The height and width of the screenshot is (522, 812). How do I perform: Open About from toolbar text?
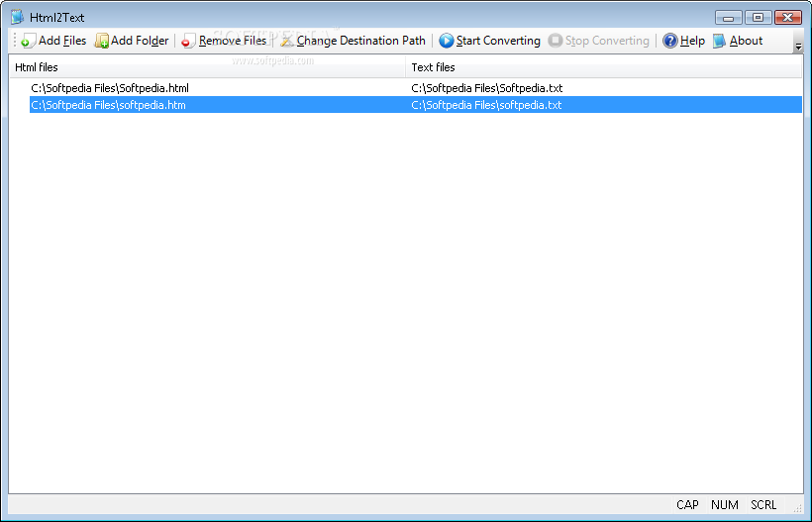tap(747, 41)
